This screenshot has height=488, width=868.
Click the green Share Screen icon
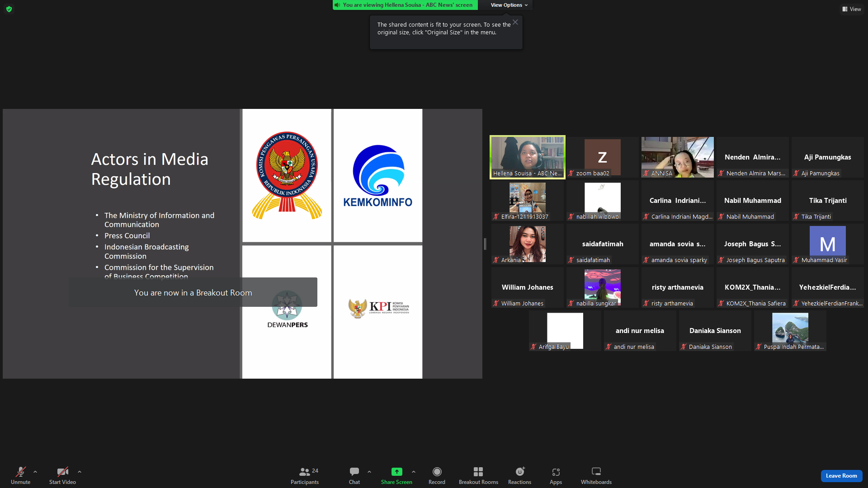tap(396, 472)
